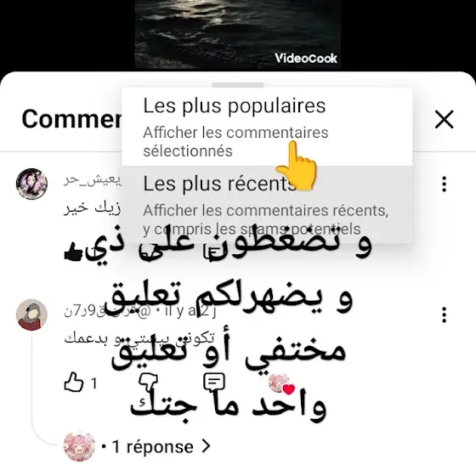Close the comments panel with X

444,119
